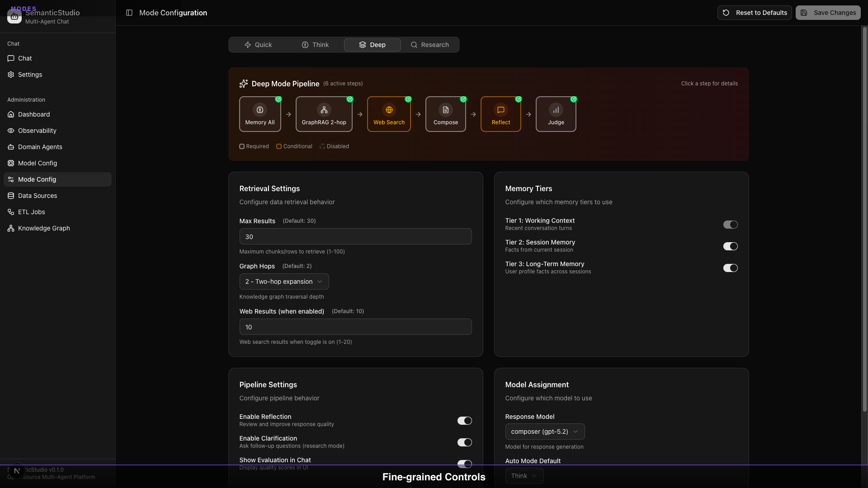Save Changes to the mode configuration
This screenshot has height=488, width=868.
tap(828, 13)
